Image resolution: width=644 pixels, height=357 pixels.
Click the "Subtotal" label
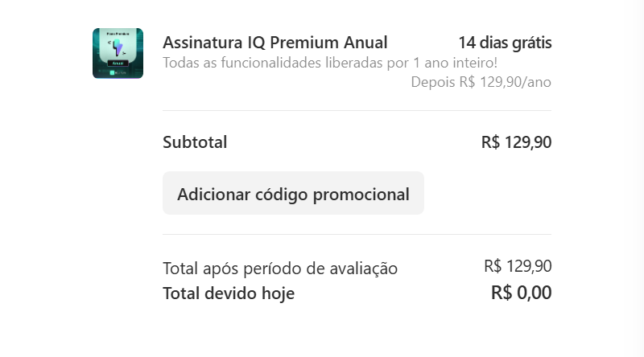coord(195,142)
